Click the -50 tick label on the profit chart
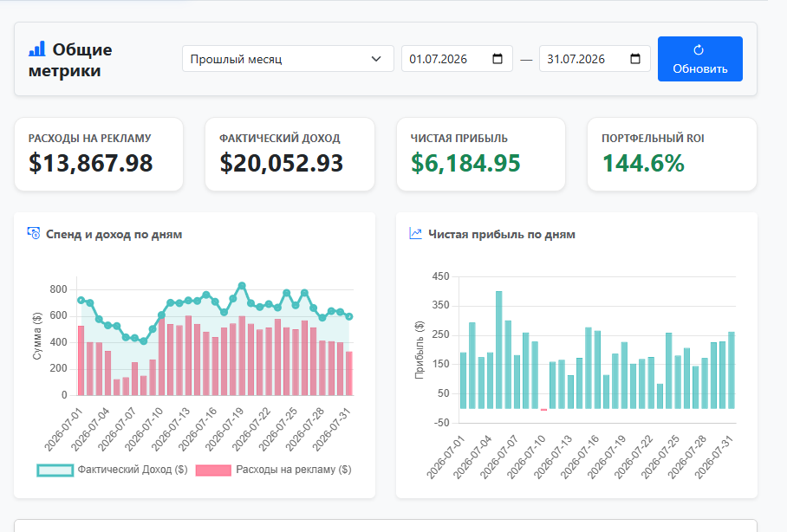Screen dimensions: 787x532 pos(442,423)
